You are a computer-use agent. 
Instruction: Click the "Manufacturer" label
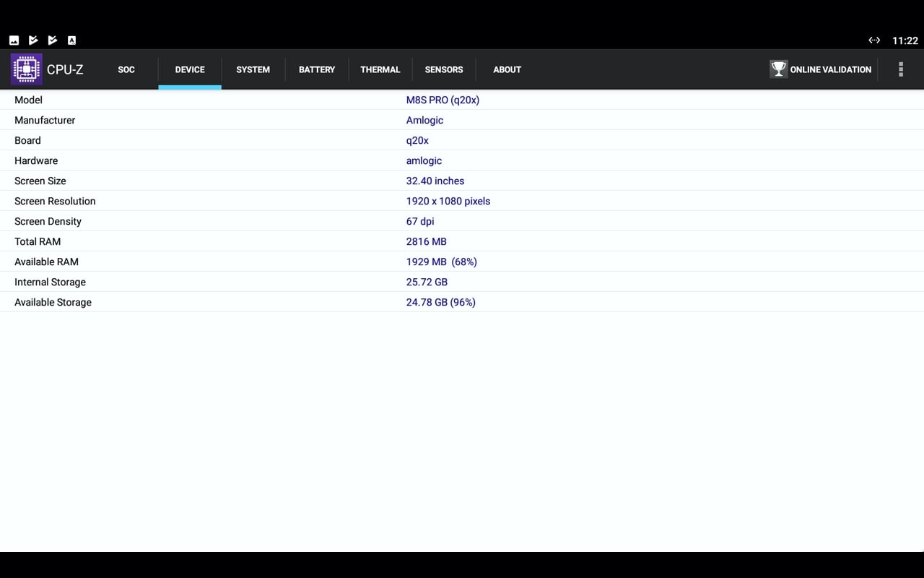pyautogui.click(x=45, y=120)
